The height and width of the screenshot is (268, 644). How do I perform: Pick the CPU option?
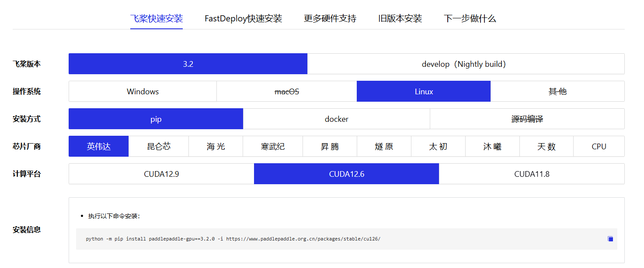point(599,146)
